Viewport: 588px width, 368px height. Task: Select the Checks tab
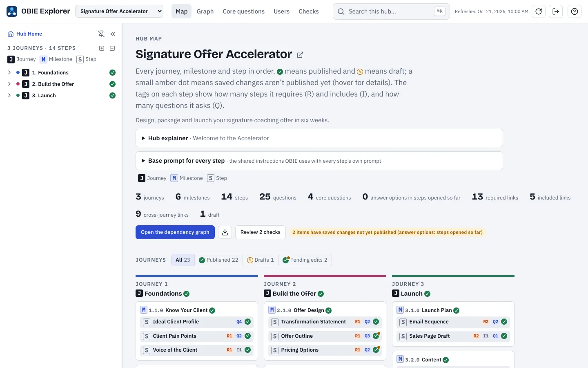point(309,11)
